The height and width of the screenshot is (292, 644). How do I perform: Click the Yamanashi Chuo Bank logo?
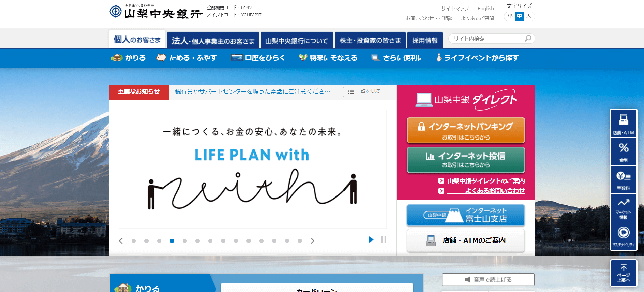[x=156, y=11]
